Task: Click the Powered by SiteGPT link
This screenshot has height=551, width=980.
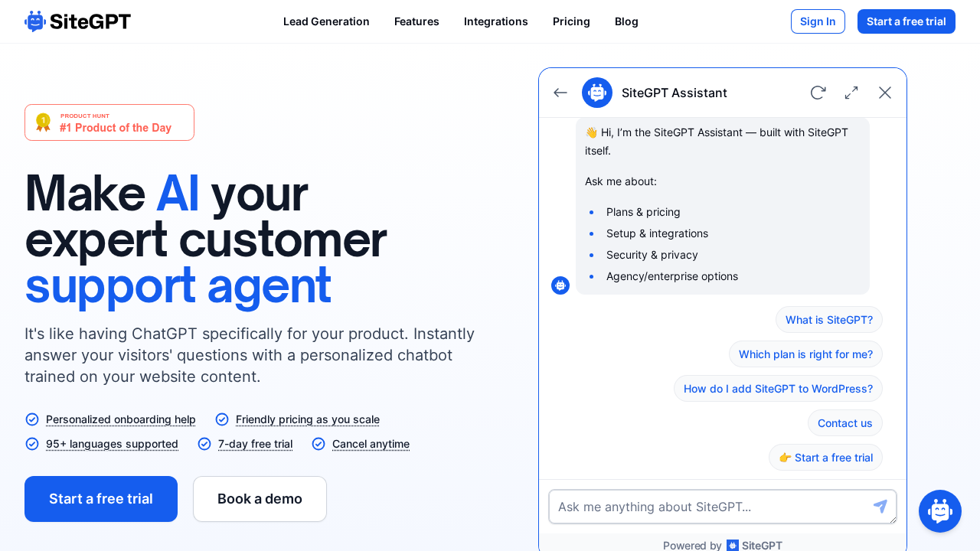Action: (723, 545)
